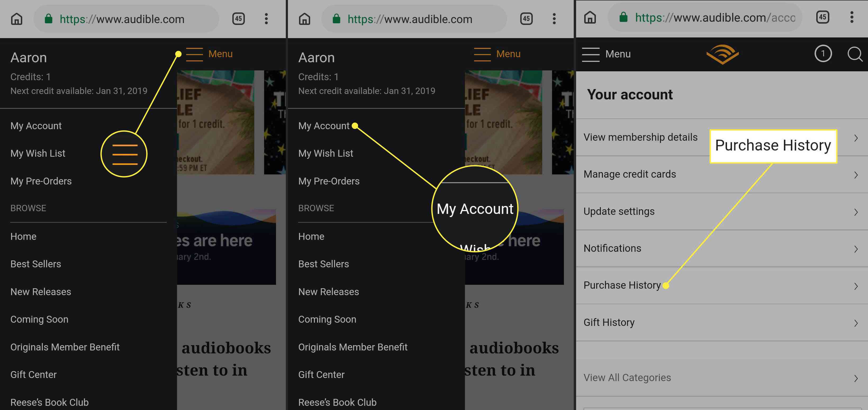Select Coming Soon in the middle panel menu
The width and height of the screenshot is (868, 410).
click(x=327, y=319)
